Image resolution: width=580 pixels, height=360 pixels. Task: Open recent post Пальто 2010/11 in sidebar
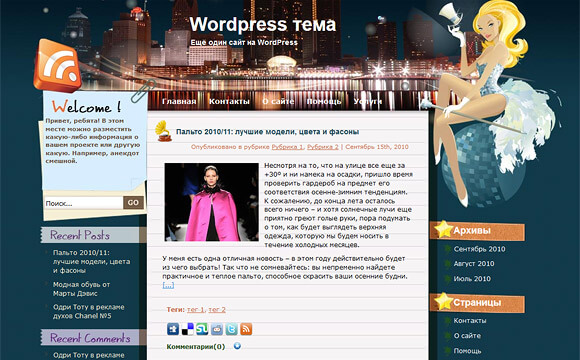click(91, 262)
